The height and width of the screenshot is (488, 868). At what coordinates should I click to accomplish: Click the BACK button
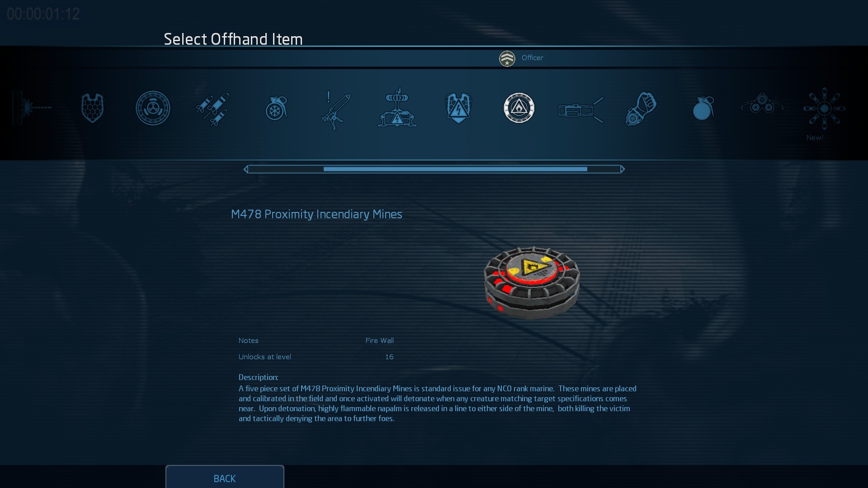coord(225,477)
